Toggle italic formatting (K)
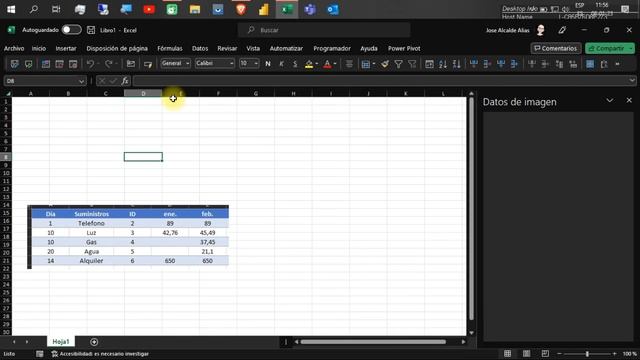 pyautogui.click(x=282, y=64)
